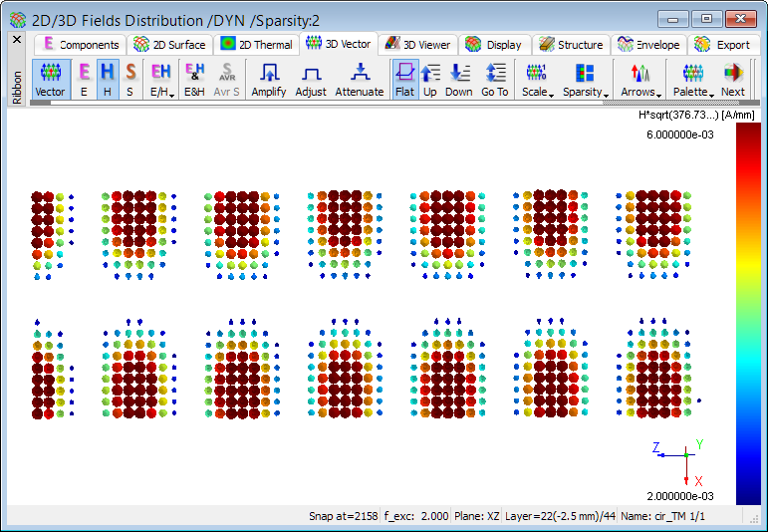
Task: Click the Adjust scale icon
Action: (x=311, y=80)
